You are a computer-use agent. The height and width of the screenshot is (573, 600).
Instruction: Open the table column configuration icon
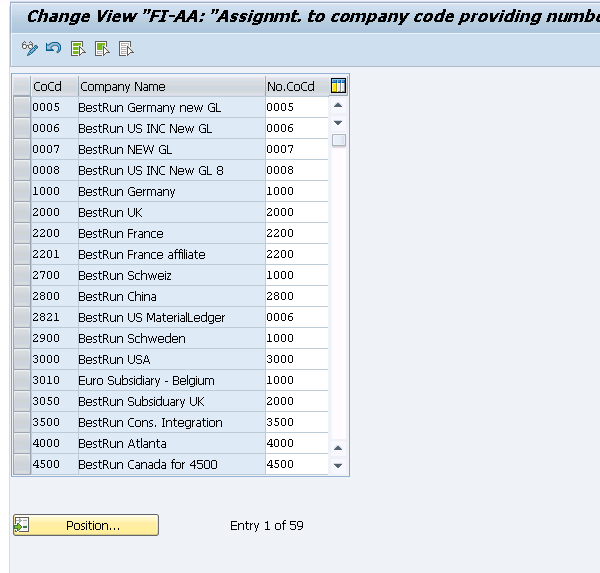pyautogui.click(x=338, y=86)
